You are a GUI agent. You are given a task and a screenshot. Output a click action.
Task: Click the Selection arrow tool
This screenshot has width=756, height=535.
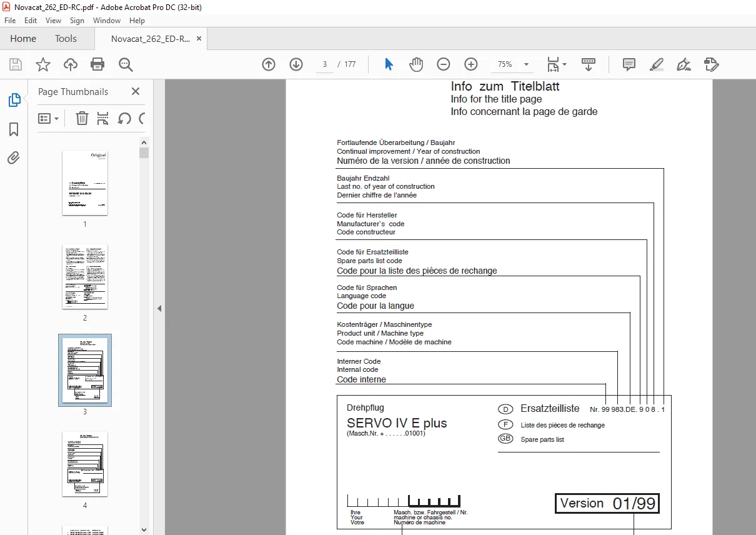(x=389, y=64)
